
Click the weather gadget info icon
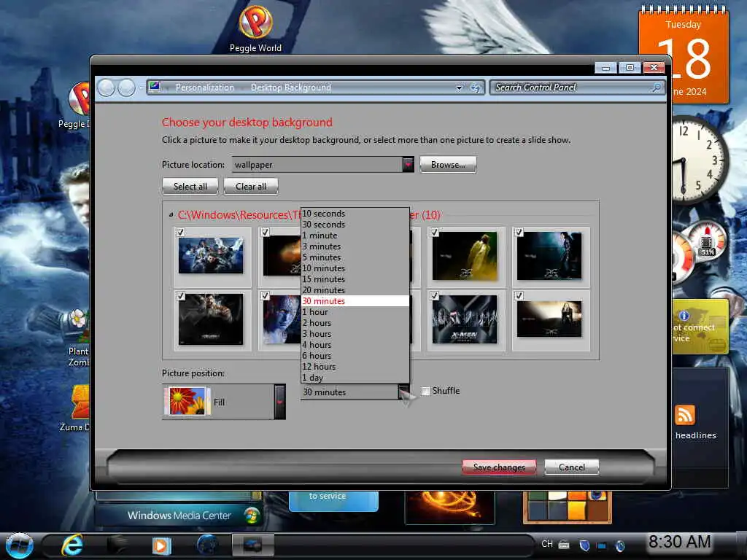[684, 316]
